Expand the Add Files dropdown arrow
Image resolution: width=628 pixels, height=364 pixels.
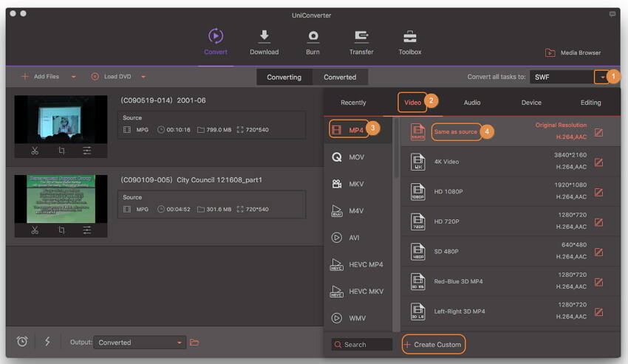pyautogui.click(x=73, y=77)
